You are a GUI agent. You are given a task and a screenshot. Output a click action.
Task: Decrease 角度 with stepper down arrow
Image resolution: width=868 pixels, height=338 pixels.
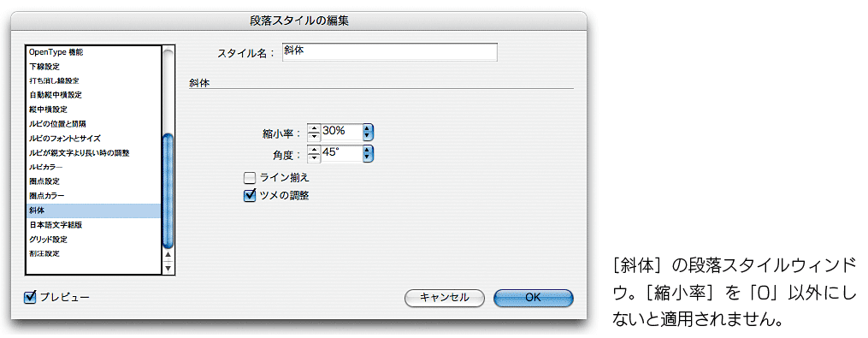tap(314, 157)
